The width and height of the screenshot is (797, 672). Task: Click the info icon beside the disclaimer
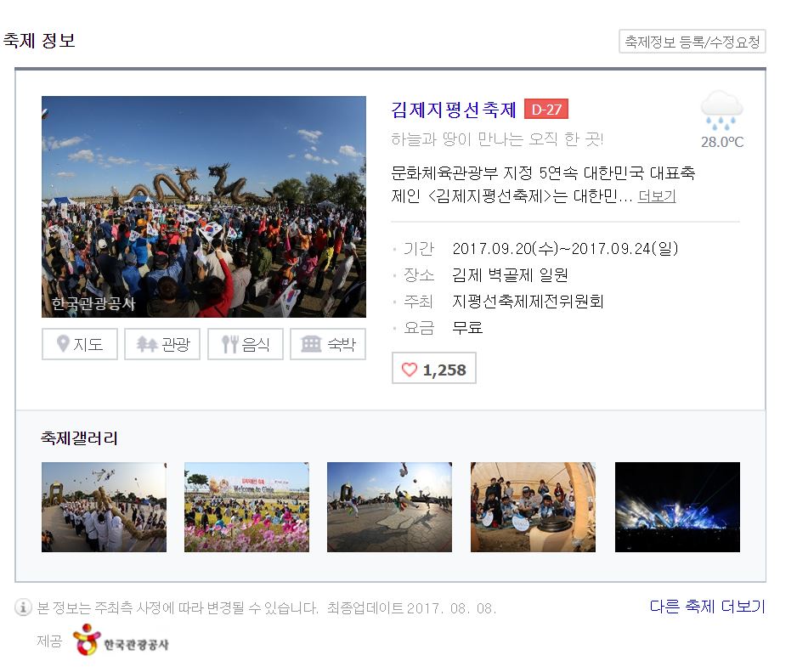click(x=24, y=607)
